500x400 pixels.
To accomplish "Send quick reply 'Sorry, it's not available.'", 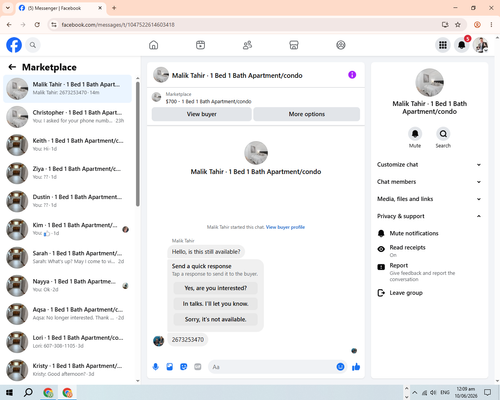I will click(x=216, y=319).
